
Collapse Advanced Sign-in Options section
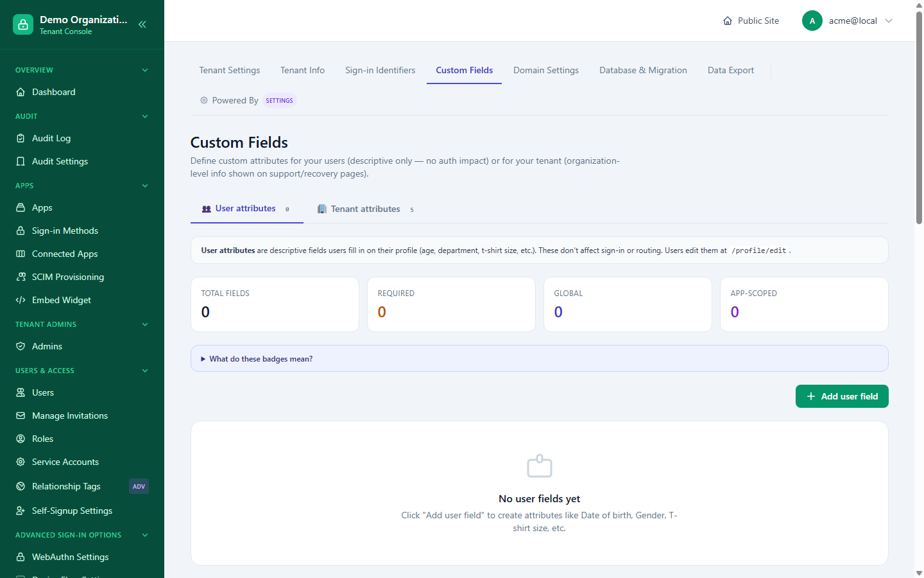click(x=145, y=535)
